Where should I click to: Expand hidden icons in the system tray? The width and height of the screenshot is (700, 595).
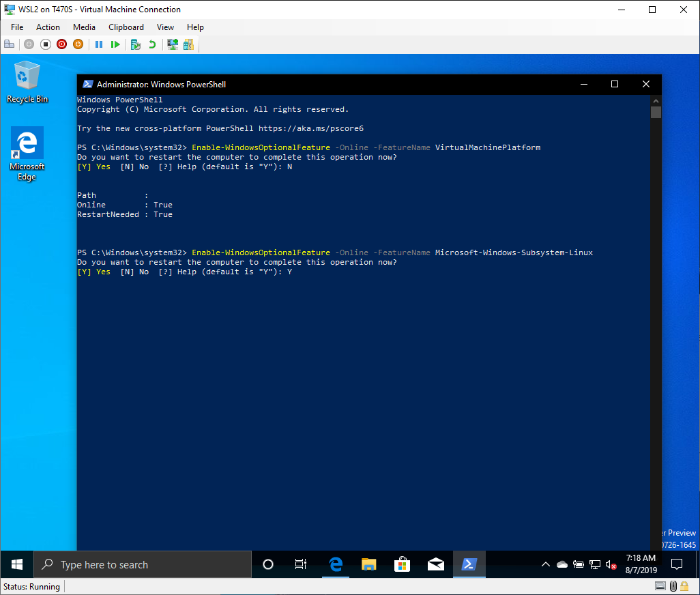(545, 564)
